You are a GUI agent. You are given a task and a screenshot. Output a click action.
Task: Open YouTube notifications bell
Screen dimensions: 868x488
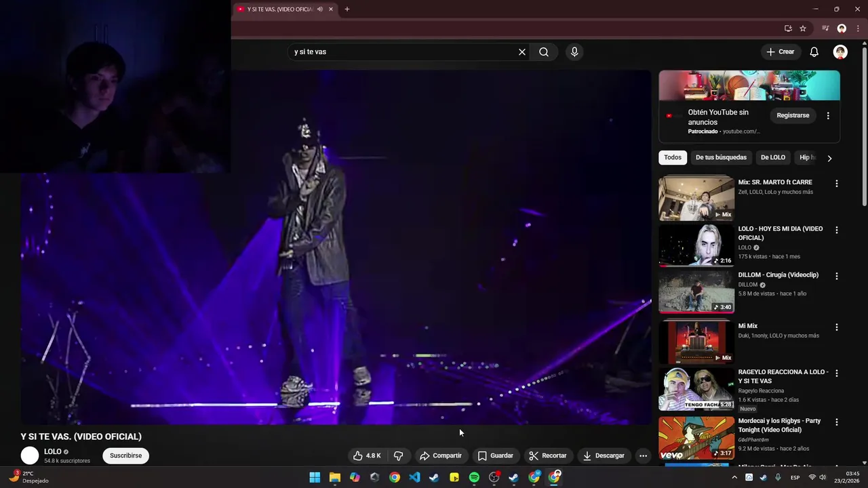click(814, 52)
